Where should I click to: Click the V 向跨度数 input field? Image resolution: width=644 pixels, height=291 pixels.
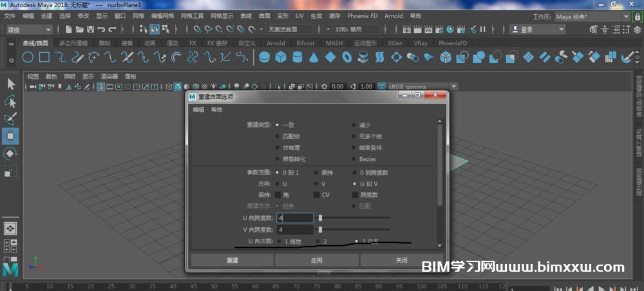click(294, 229)
